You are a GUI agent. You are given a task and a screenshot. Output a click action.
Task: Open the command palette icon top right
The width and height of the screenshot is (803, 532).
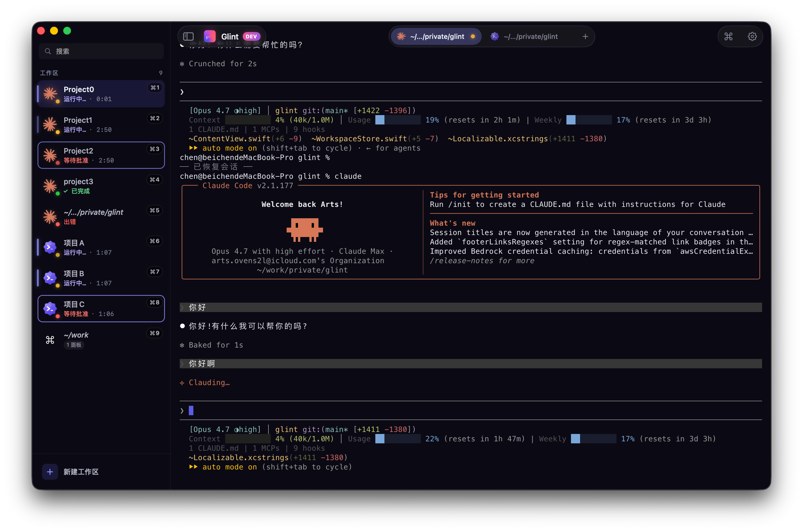(728, 36)
